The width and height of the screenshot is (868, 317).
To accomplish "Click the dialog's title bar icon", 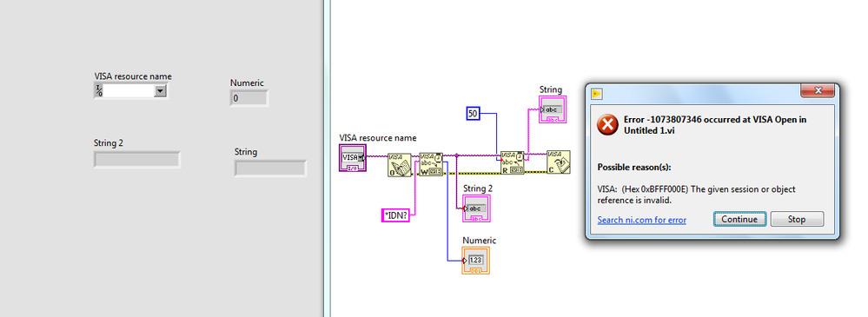I will [x=597, y=93].
